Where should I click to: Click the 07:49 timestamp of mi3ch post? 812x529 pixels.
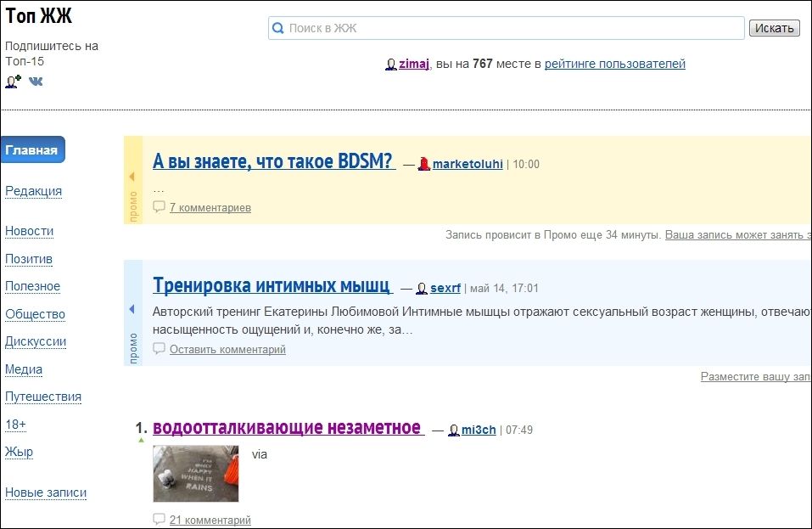click(x=519, y=430)
